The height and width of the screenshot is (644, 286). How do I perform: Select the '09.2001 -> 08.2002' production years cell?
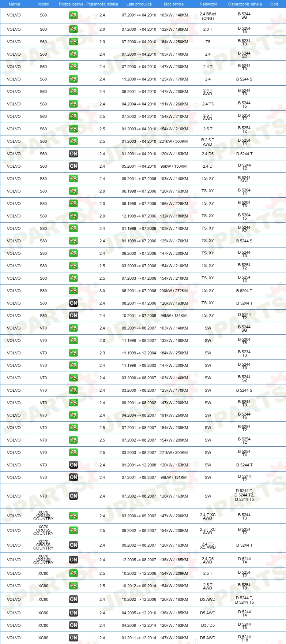139,403
